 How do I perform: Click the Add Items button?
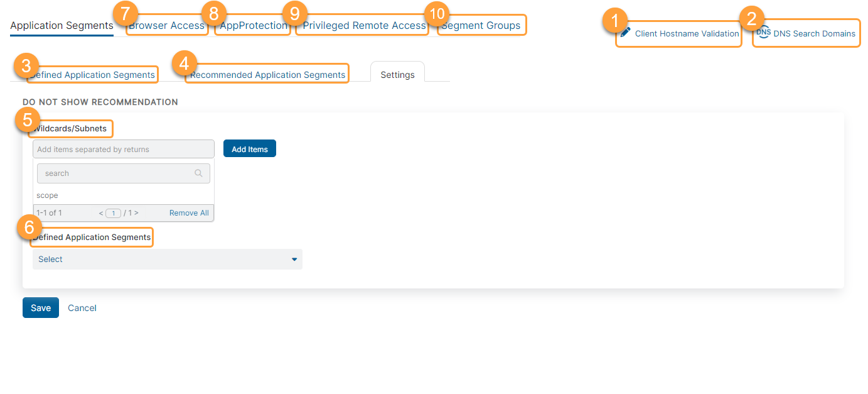249,148
